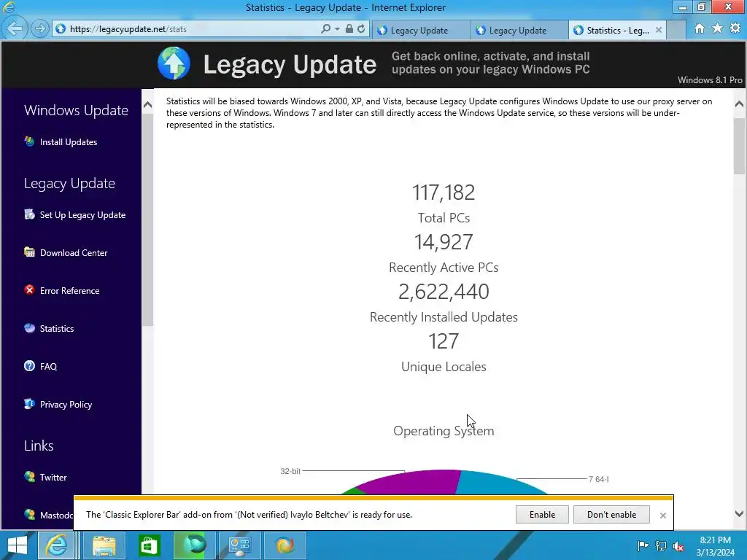Screen dimensions: 747x560
Task: Click Internet Explorer on the taskbar
Action: (x=56, y=545)
